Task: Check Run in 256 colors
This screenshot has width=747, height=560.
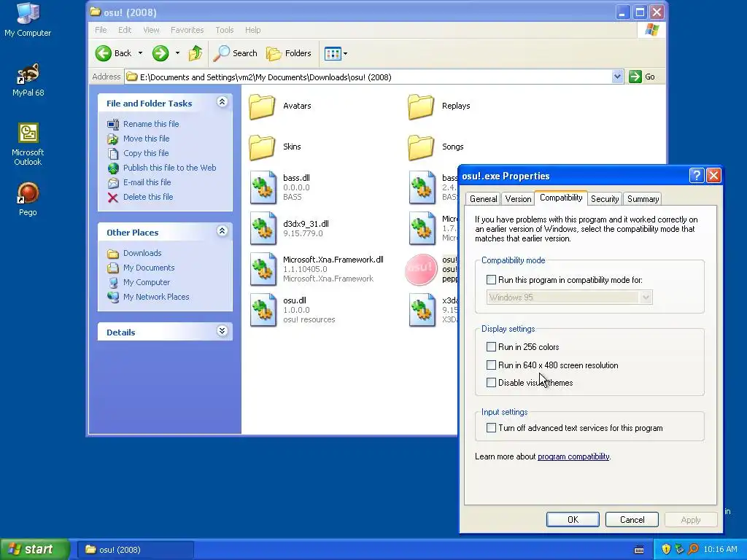Action: click(491, 346)
